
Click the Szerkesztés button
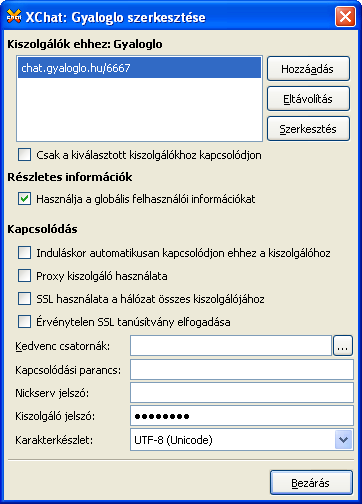tap(308, 129)
